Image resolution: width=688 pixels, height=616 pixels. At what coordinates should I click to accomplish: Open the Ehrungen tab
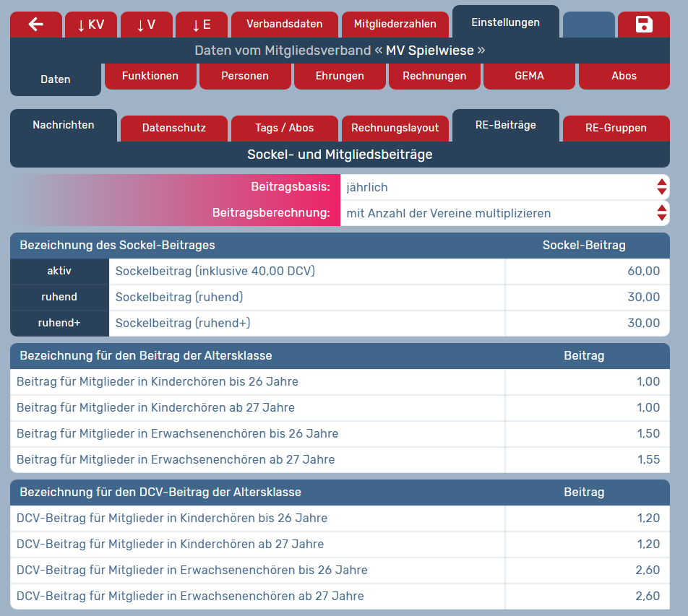point(340,76)
